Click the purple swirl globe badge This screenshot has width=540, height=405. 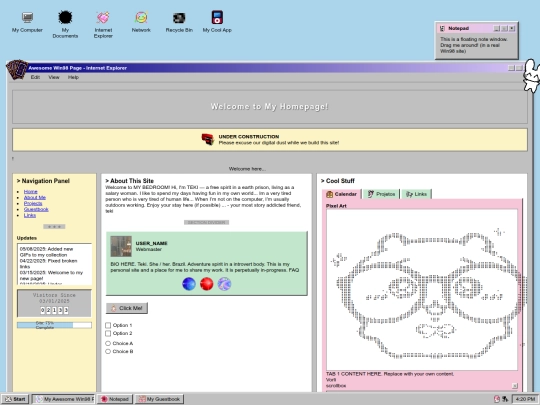coord(225,284)
